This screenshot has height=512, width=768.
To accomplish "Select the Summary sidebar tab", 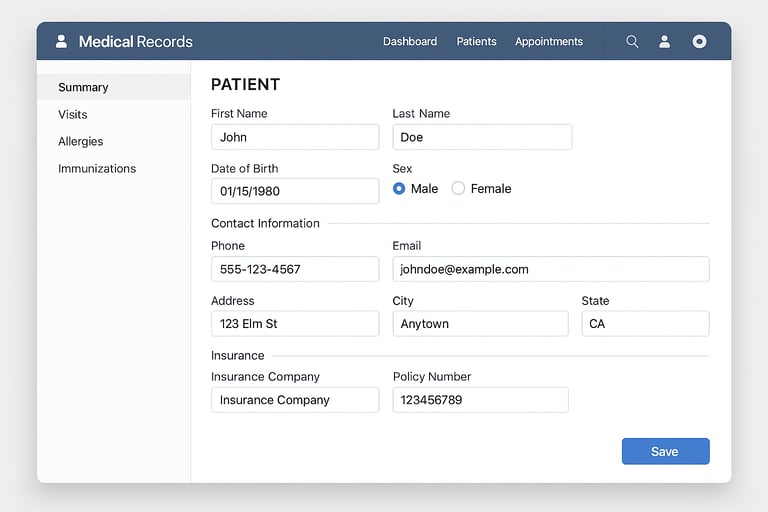I will [114, 87].
